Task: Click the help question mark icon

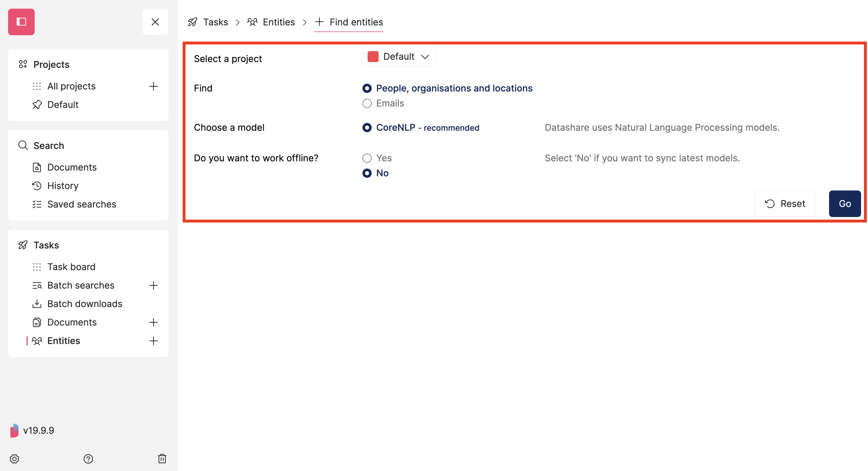Action: point(88,459)
